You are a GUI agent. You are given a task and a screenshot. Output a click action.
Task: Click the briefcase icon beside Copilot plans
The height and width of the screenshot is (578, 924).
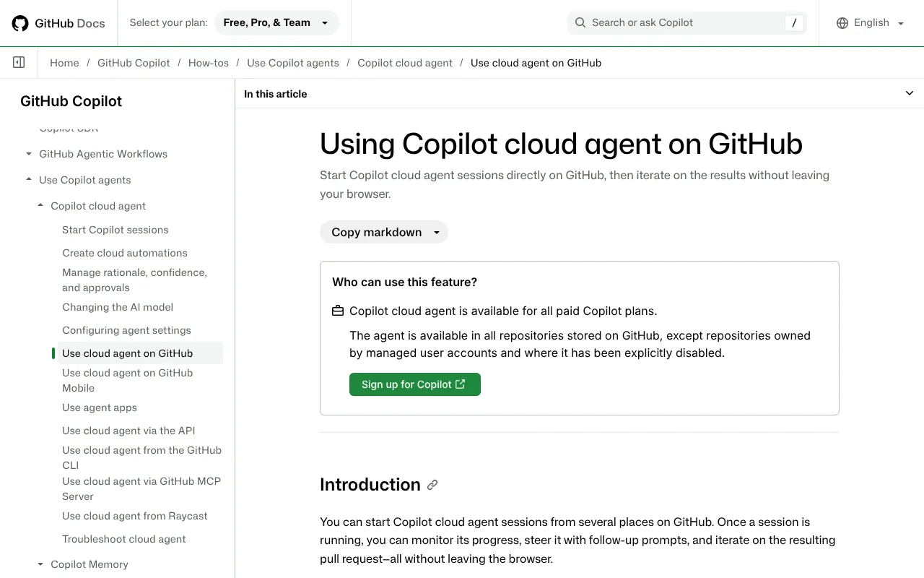(x=338, y=311)
